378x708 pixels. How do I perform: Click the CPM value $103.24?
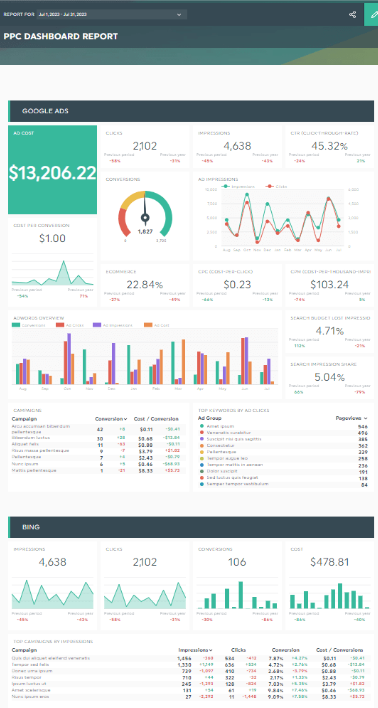point(329,284)
